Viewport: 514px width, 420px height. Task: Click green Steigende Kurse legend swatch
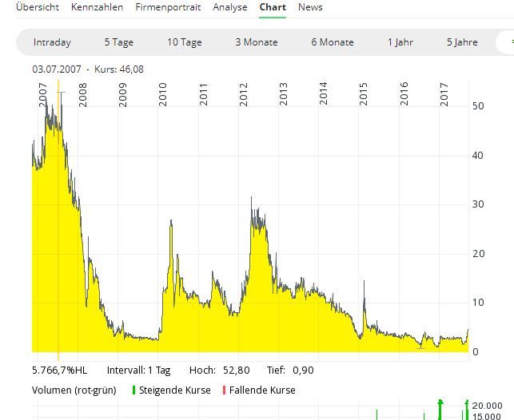(x=134, y=390)
